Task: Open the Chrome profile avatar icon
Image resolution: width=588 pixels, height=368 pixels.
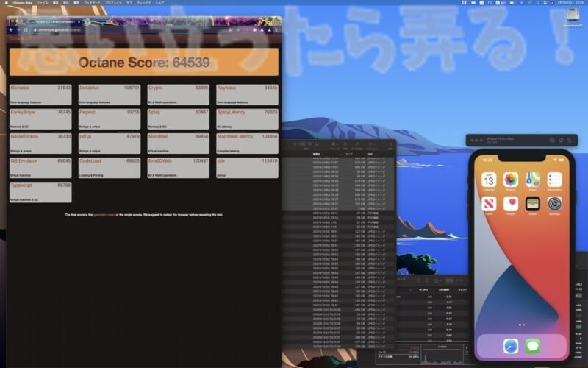Action: point(269,30)
